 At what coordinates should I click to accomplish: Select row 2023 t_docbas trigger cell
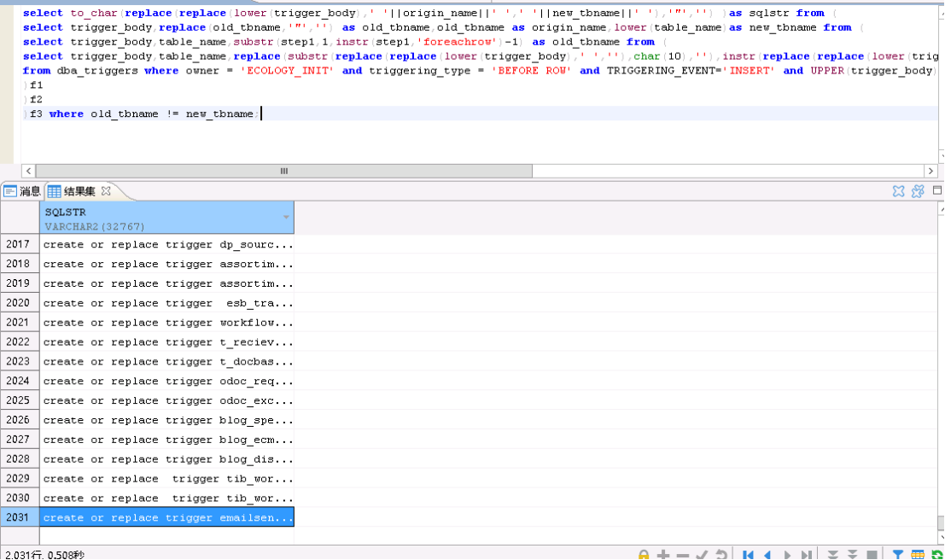click(167, 362)
